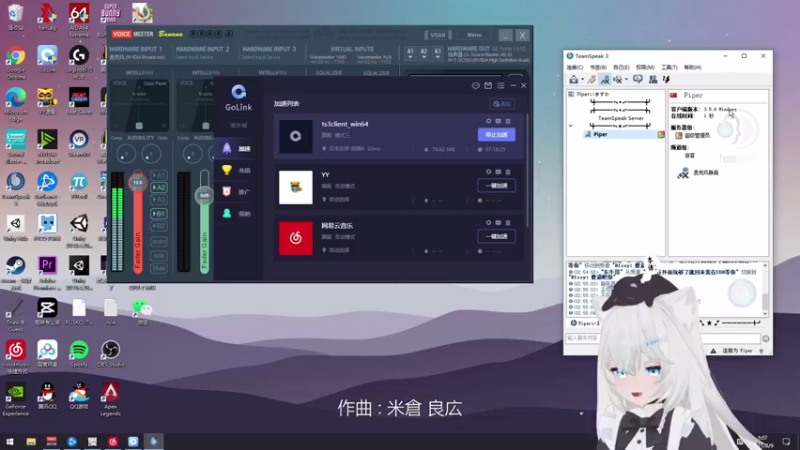Toggle A3 bus on Voicemeeter input 1

(159, 200)
